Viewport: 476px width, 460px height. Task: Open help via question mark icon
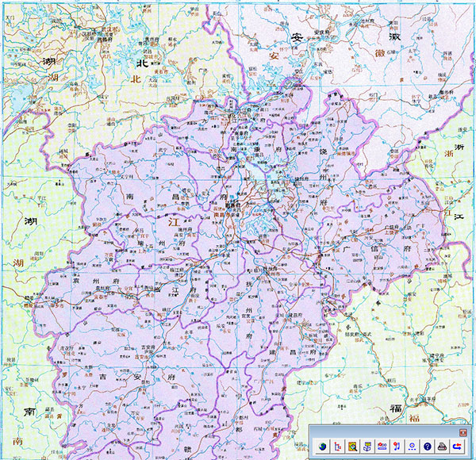click(x=427, y=446)
